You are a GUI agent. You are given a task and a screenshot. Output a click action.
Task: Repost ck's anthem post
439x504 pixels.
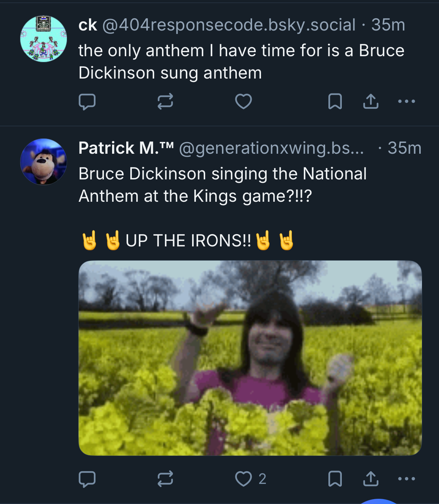165,101
